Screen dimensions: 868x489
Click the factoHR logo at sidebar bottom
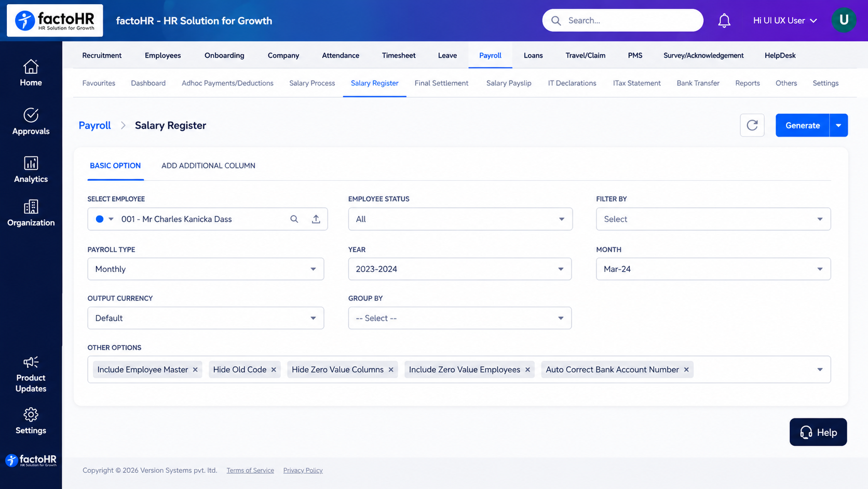coord(31,460)
